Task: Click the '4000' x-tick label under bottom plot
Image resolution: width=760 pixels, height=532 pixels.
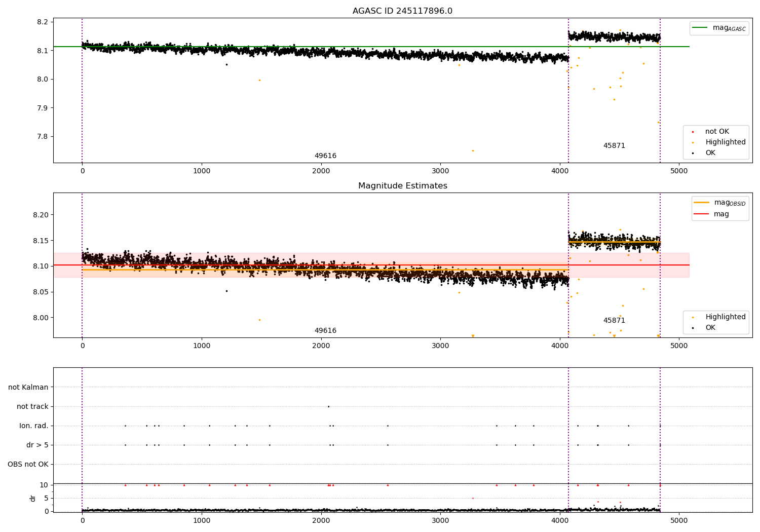Action: pos(560,520)
